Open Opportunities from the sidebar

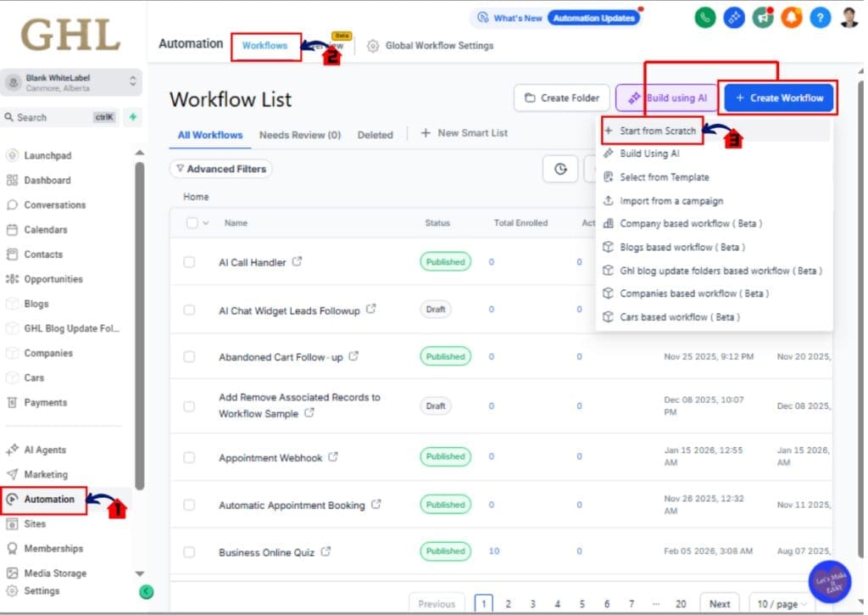point(53,278)
